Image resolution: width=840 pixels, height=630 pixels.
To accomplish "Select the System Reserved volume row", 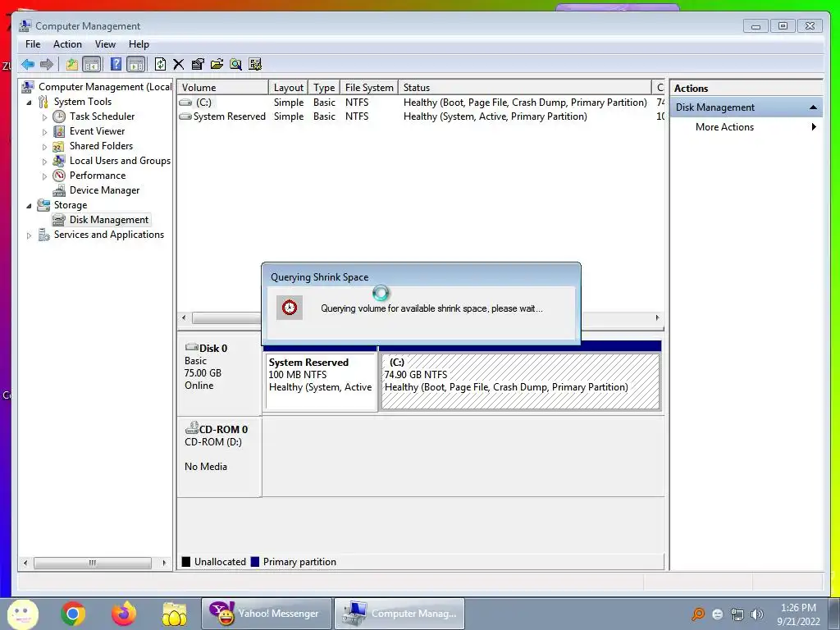I will pyautogui.click(x=421, y=116).
